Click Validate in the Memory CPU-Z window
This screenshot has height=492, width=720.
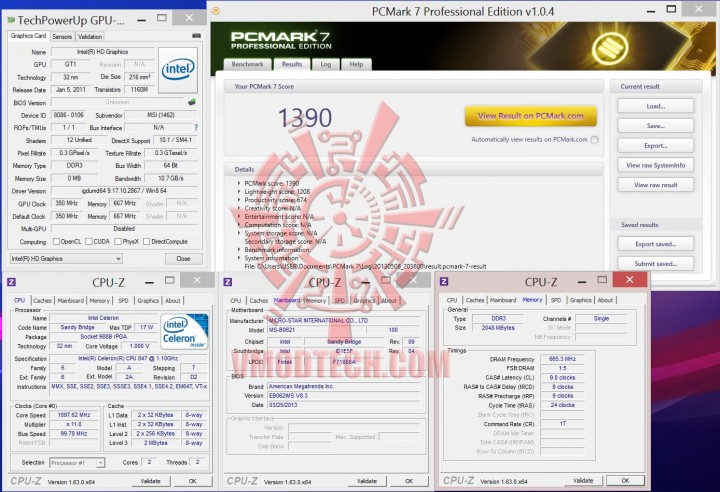[583, 481]
